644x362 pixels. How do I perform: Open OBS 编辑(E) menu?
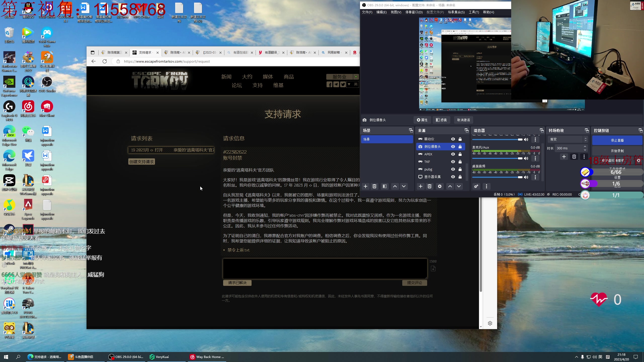[381, 12]
